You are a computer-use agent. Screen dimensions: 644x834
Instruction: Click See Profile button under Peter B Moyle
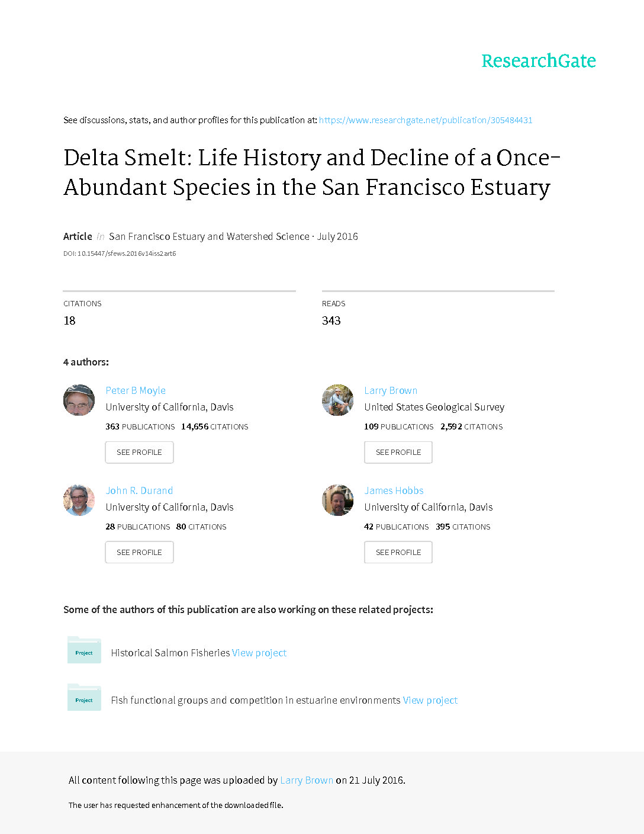tap(139, 452)
